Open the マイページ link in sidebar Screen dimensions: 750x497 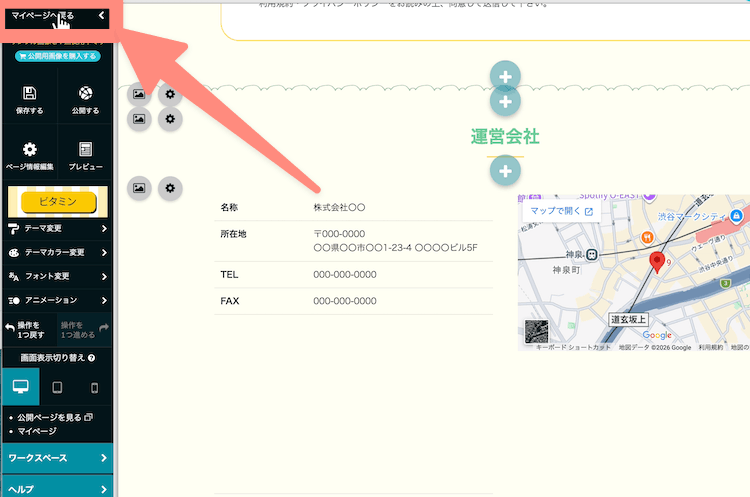tap(37, 431)
